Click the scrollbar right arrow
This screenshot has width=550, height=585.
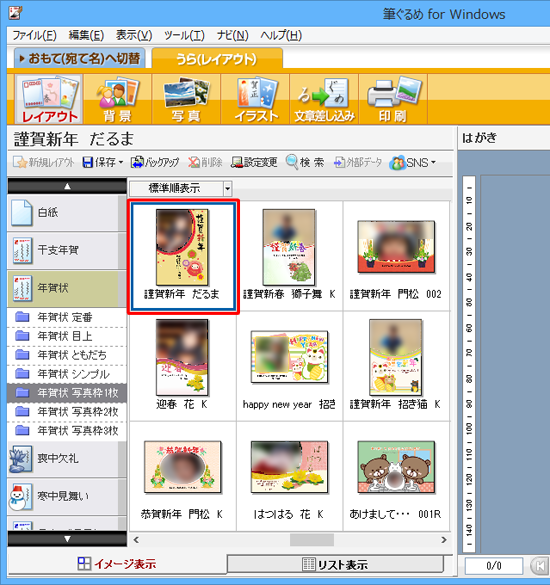pos(444,540)
